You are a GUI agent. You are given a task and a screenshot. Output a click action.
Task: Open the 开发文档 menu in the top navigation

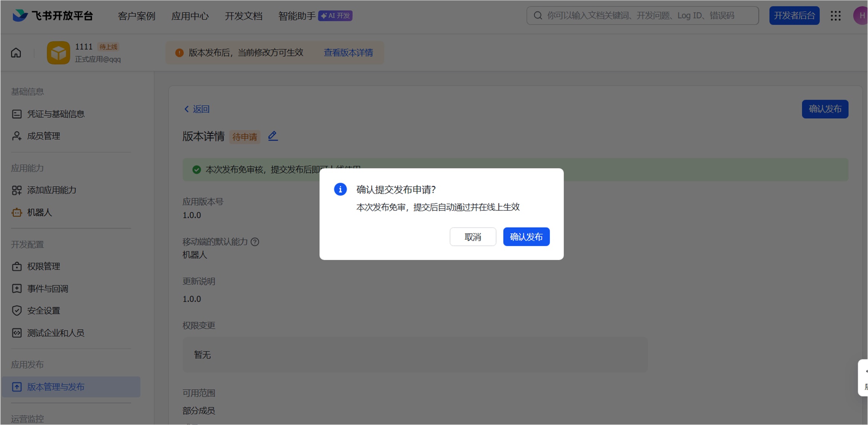[244, 16]
